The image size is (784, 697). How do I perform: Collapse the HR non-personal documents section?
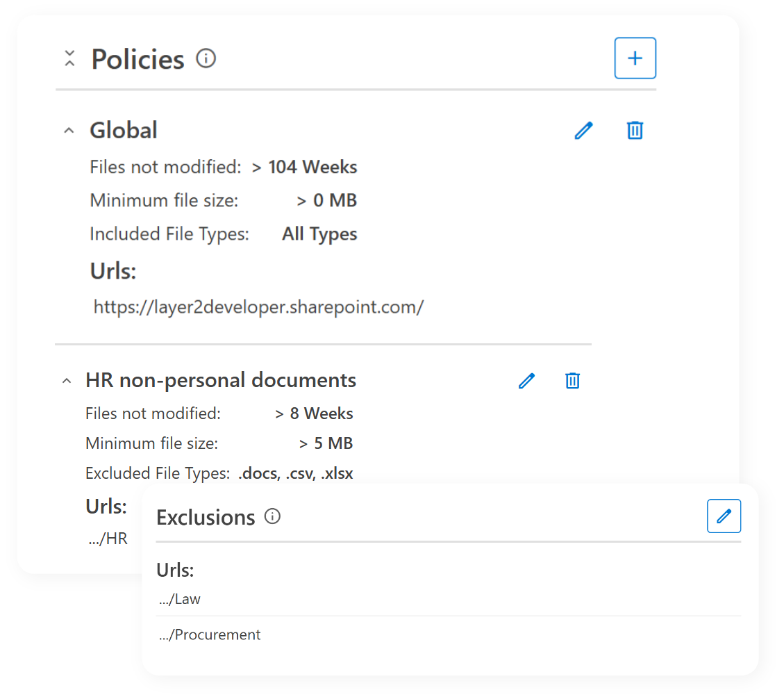pos(66,379)
